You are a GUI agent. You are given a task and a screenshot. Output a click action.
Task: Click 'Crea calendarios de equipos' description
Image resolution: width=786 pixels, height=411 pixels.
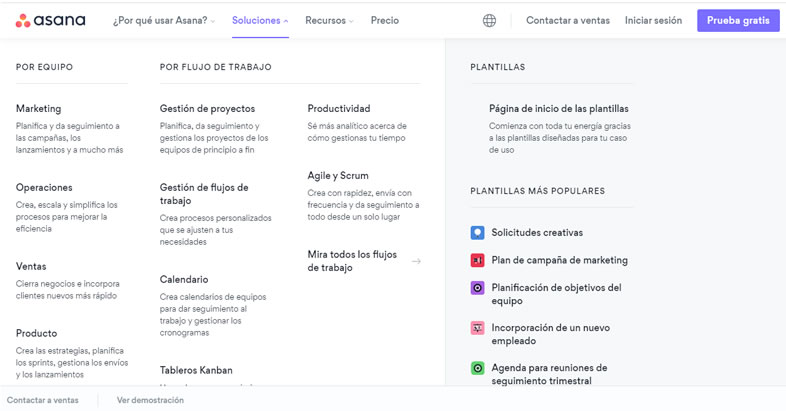pos(213,315)
